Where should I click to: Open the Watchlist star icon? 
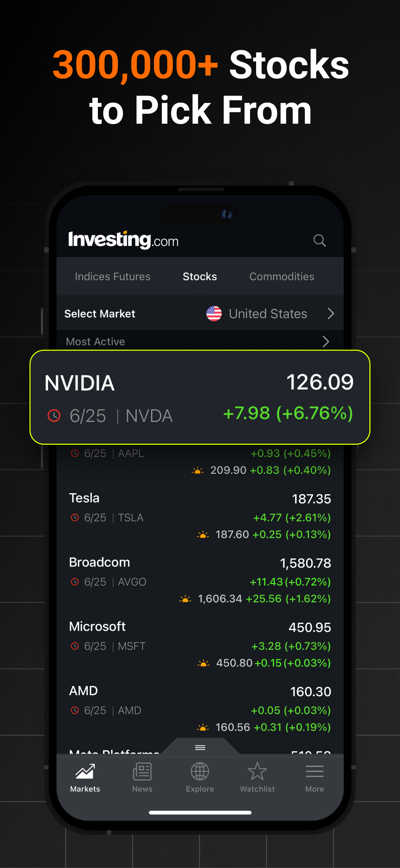pyautogui.click(x=257, y=771)
